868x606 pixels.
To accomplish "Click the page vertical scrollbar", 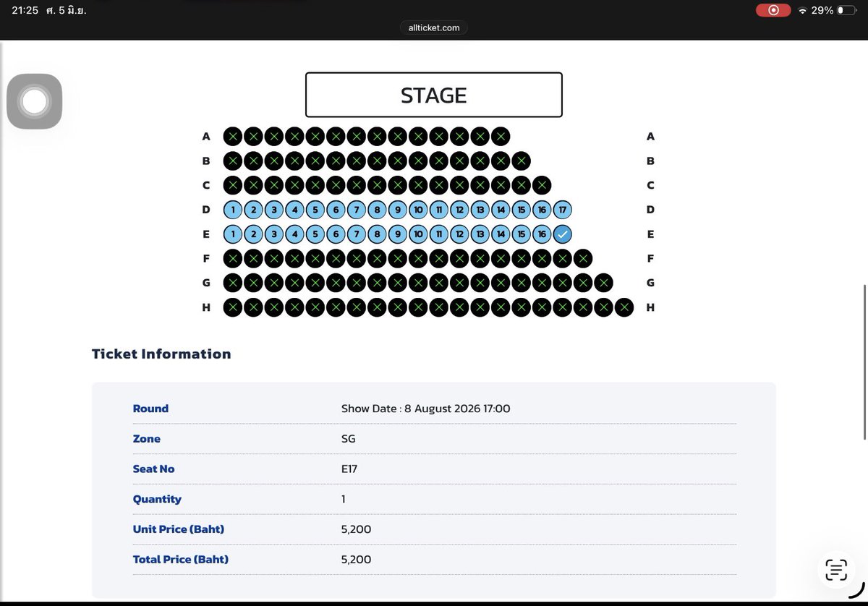I will click(x=864, y=362).
